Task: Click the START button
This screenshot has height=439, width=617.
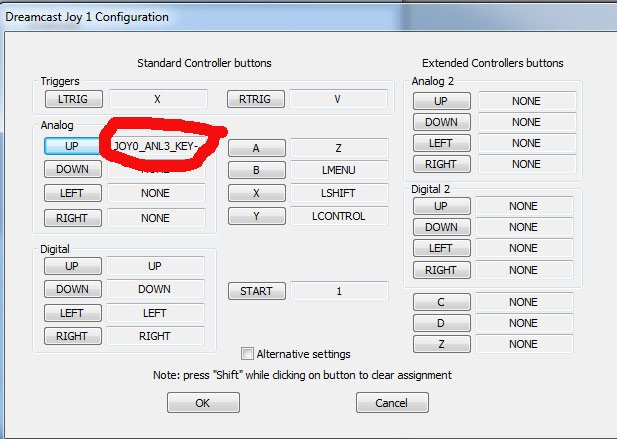Action: click(x=257, y=291)
